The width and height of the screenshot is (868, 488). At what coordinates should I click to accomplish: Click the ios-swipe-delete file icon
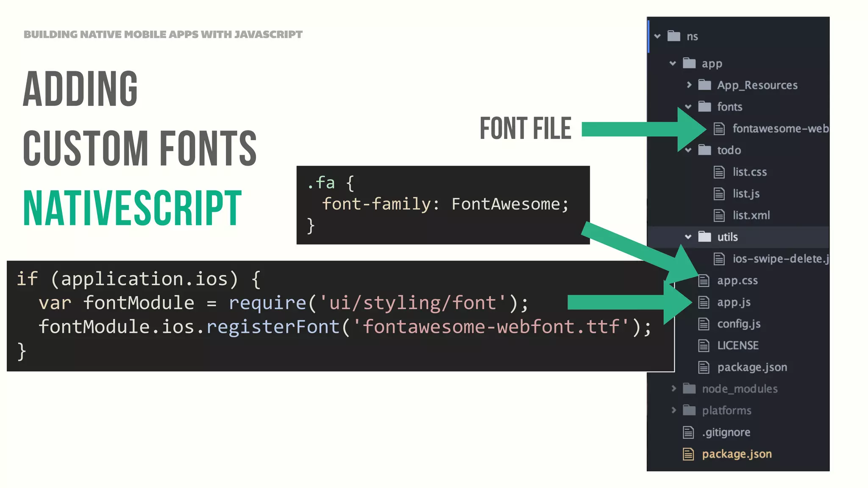tap(719, 258)
